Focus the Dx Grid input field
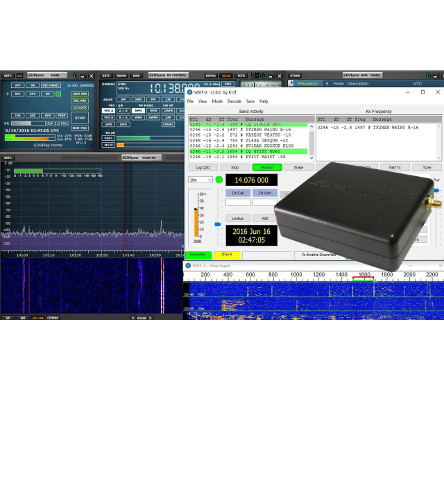Viewport: 444px width, 486px height. 265,202
